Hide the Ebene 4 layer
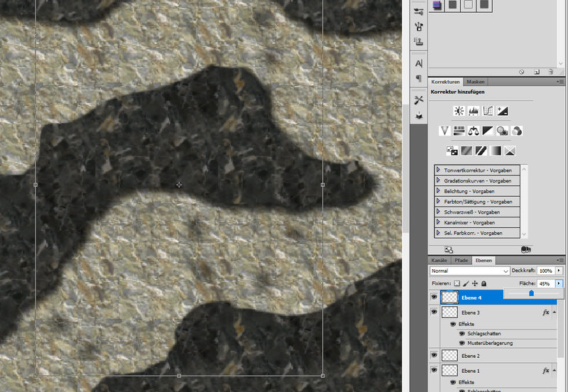568x392 pixels. point(435,298)
